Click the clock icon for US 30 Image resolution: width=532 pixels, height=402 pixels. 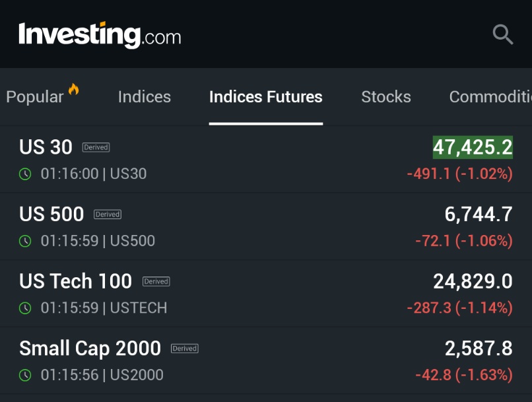pyautogui.click(x=25, y=174)
